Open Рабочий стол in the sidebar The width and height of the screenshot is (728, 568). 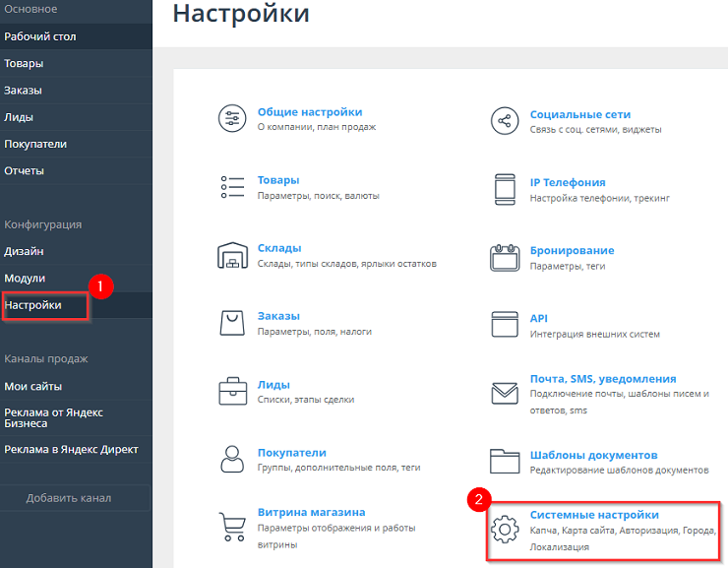pyautogui.click(x=40, y=36)
